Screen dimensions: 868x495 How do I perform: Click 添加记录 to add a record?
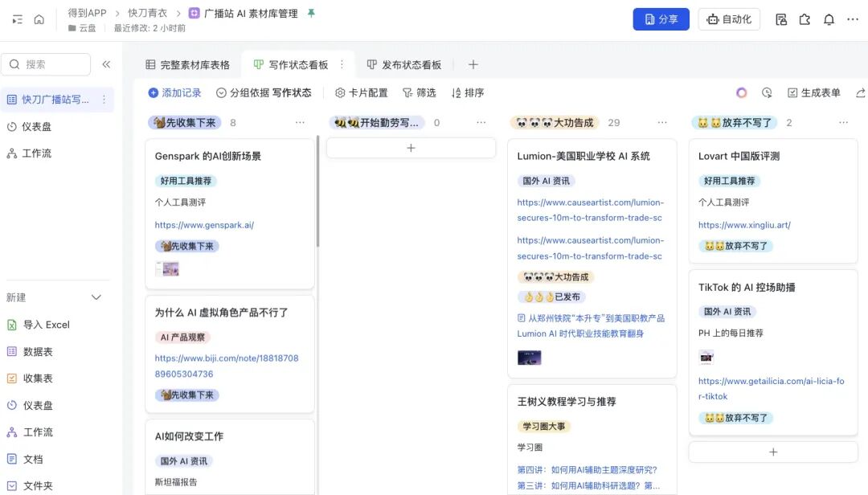(174, 92)
